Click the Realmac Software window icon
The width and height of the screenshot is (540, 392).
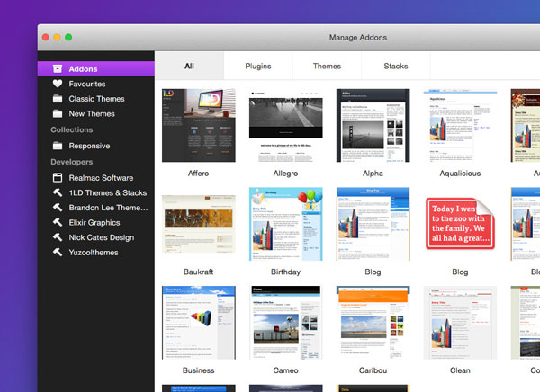click(58, 178)
